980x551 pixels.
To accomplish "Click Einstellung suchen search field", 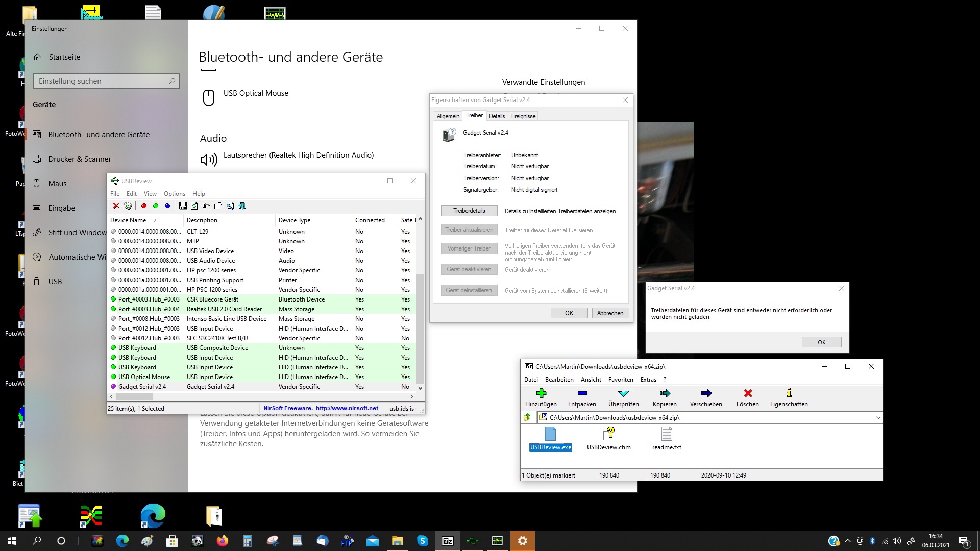I will [x=106, y=81].
